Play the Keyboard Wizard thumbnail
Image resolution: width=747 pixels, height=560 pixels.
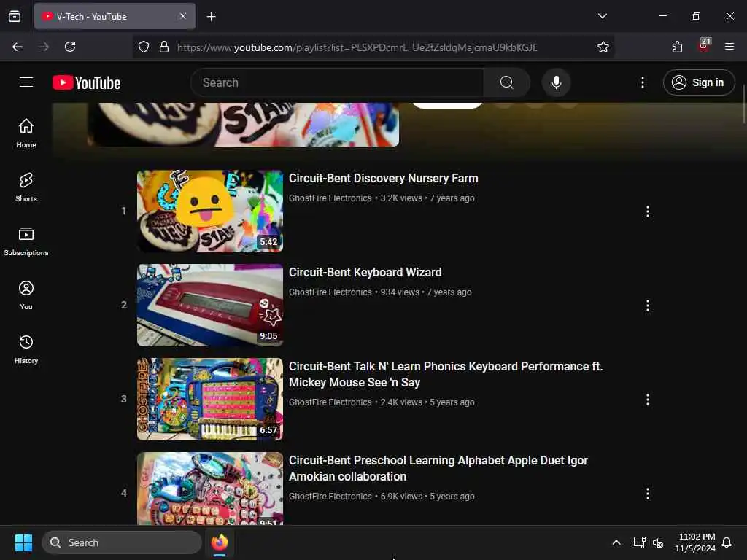(210, 306)
